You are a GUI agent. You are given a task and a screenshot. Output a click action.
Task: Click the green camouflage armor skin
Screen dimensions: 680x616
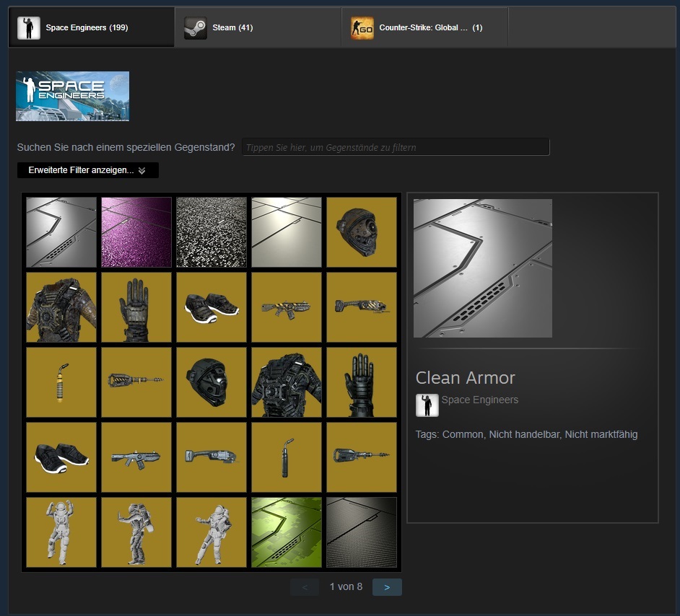click(287, 532)
